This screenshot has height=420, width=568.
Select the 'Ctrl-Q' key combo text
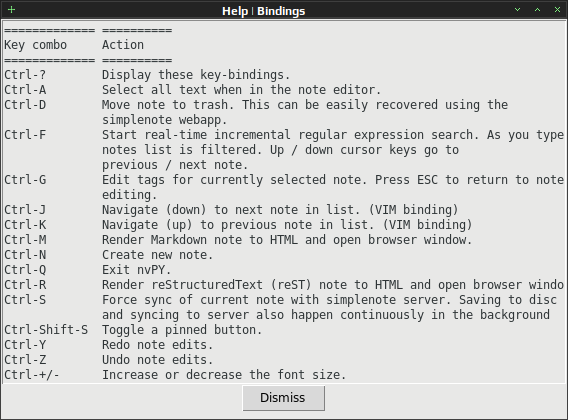pyautogui.click(x=25, y=270)
